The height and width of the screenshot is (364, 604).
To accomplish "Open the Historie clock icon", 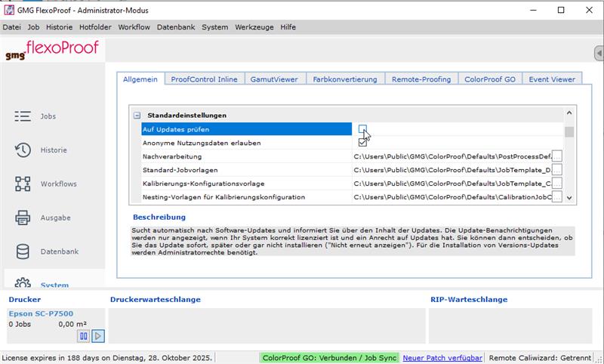I will (23, 150).
